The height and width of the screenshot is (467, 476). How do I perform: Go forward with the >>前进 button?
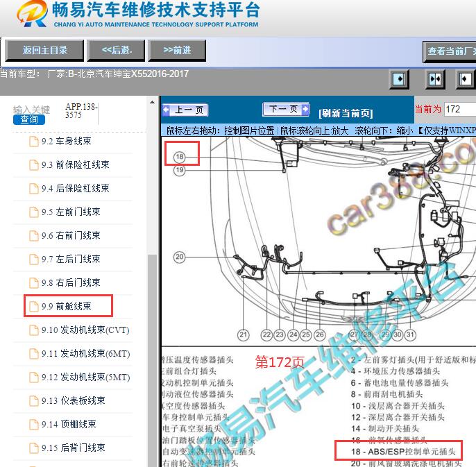[x=177, y=50]
